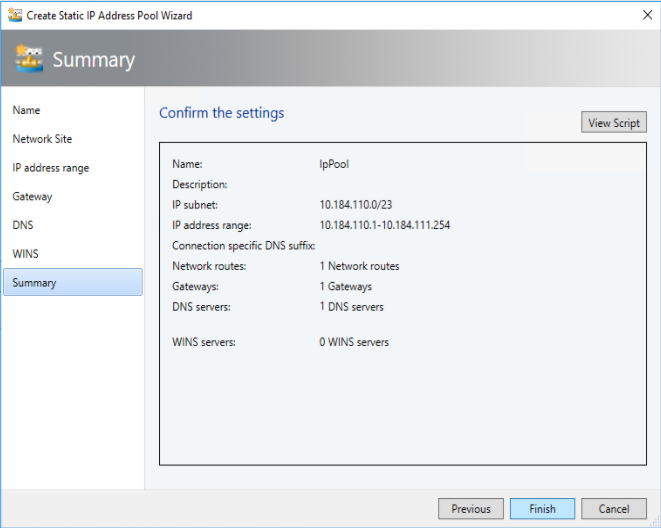This screenshot has width=661, height=528.
Task: Click the '1 Network routes' value
Action: tap(359, 266)
